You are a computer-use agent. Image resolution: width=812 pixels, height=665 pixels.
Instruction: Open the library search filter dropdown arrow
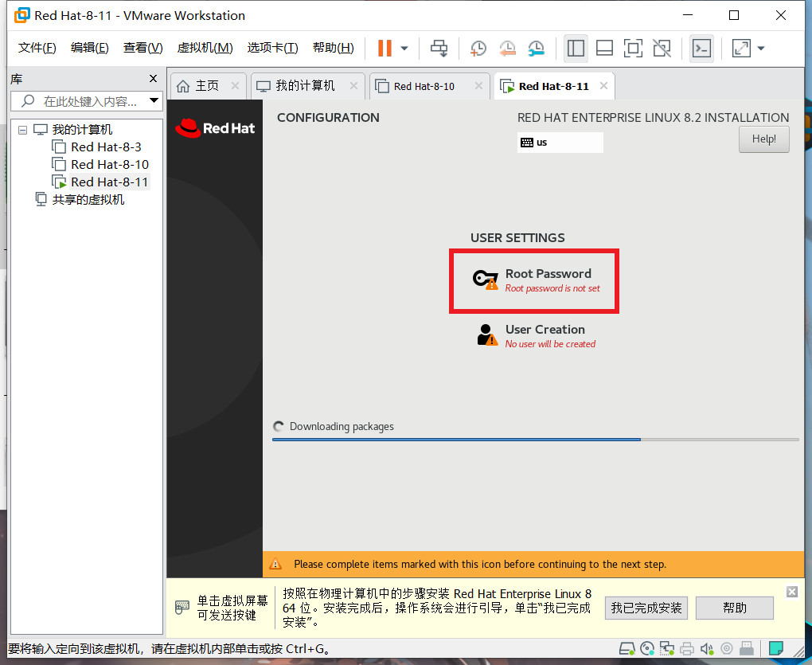point(154,100)
